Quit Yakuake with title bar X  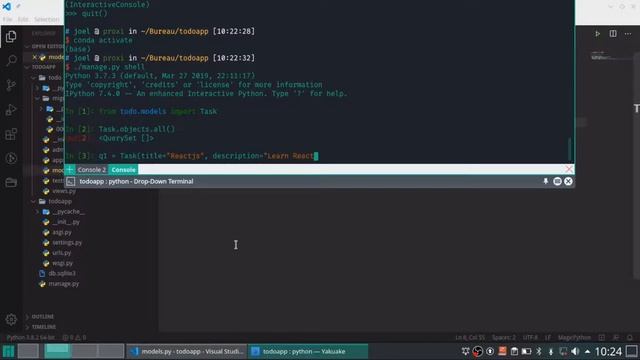tap(568, 181)
